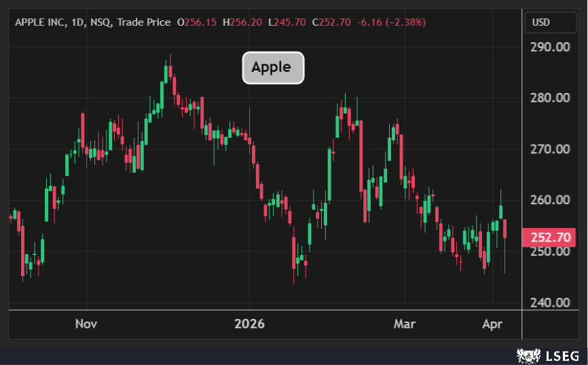
Task: Click the NSQ exchange label
Action: pyautogui.click(x=100, y=22)
